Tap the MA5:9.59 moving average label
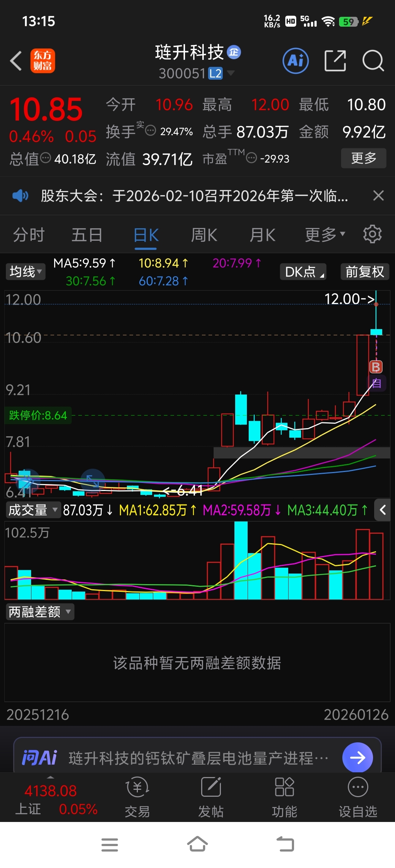 click(84, 263)
